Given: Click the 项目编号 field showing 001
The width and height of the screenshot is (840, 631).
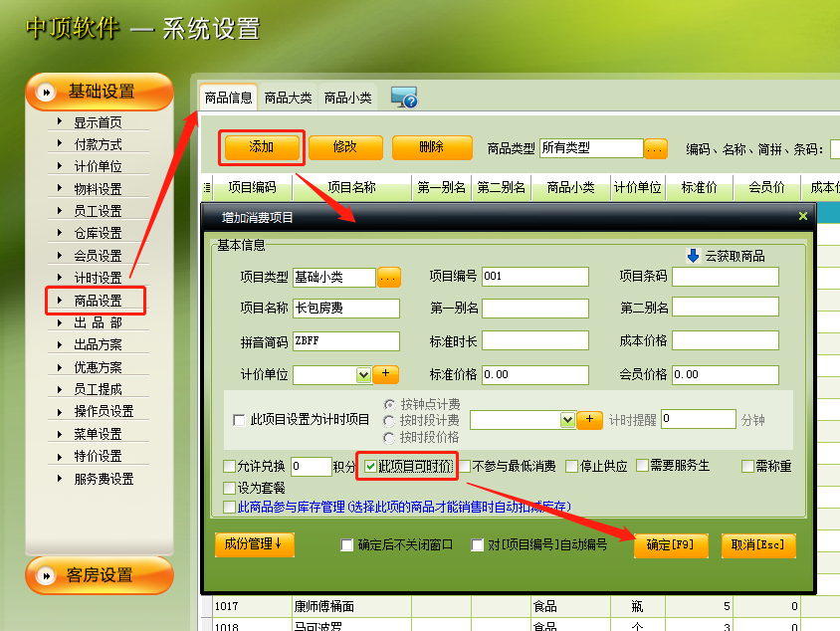Looking at the screenshot, I should click(x=535, y=277).
